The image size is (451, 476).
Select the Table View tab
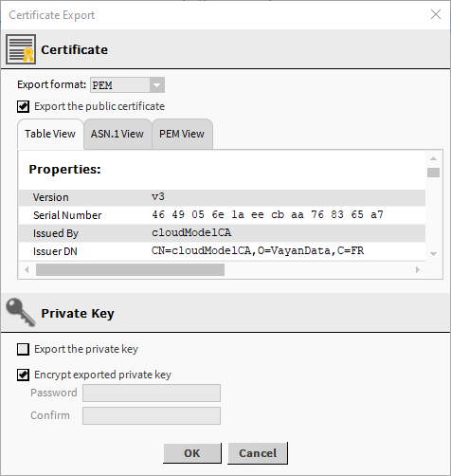(x=50, y=134)
